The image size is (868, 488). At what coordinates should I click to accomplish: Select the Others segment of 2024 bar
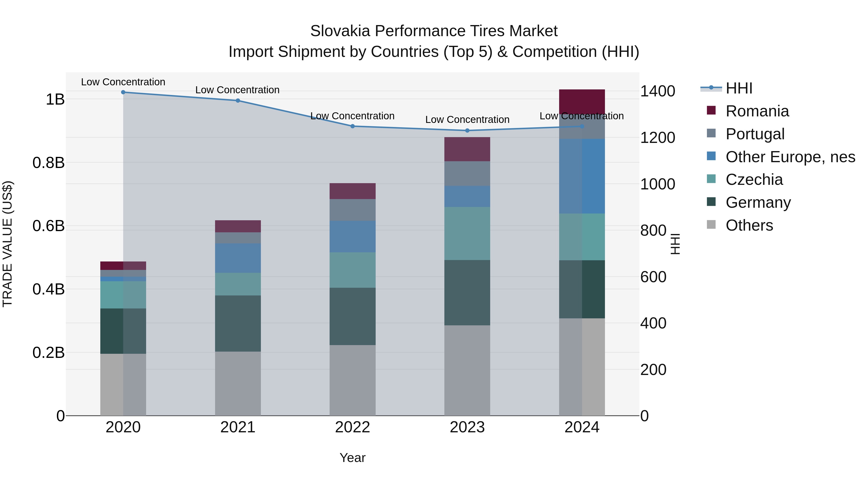[582, 367]
